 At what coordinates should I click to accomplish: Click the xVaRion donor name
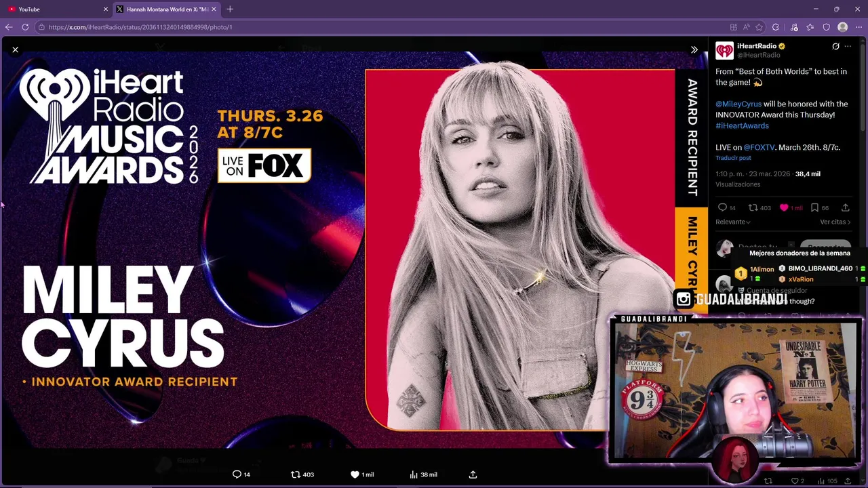[x=801, y=279]
